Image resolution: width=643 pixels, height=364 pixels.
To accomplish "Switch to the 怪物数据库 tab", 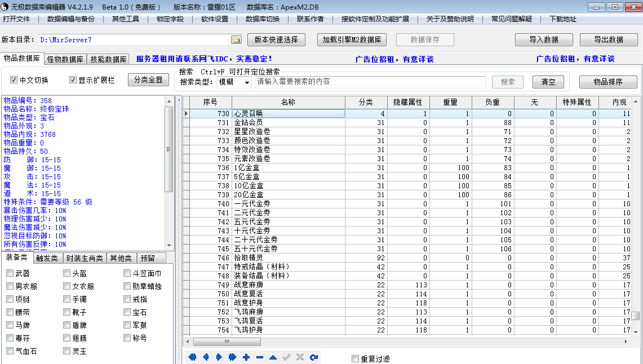I will [65, 59].
